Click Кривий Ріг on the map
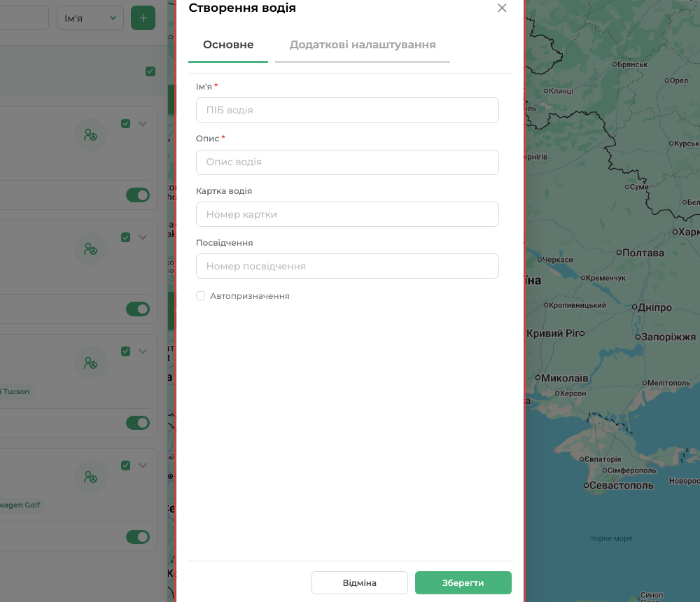700x602 pixels. pos(553,334)
